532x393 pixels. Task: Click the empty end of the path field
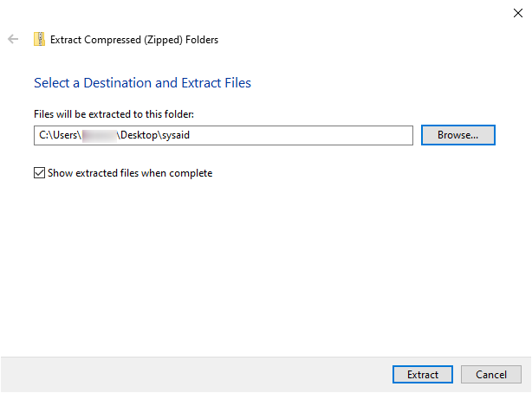pyautogui.click(x=302, y=135)
